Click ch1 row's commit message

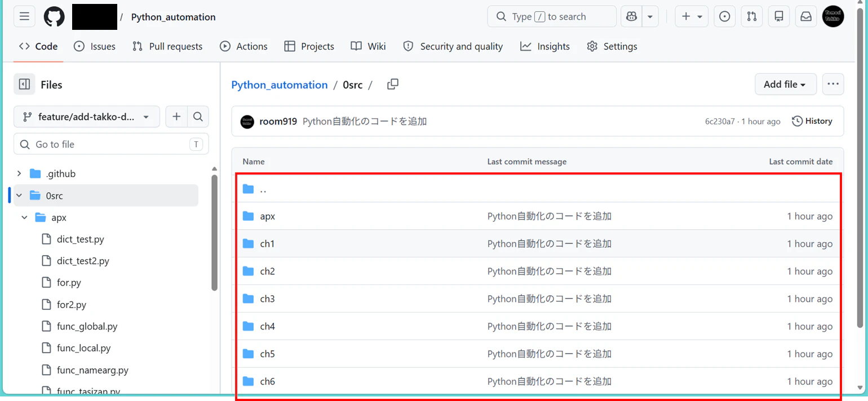coord(550,244)
